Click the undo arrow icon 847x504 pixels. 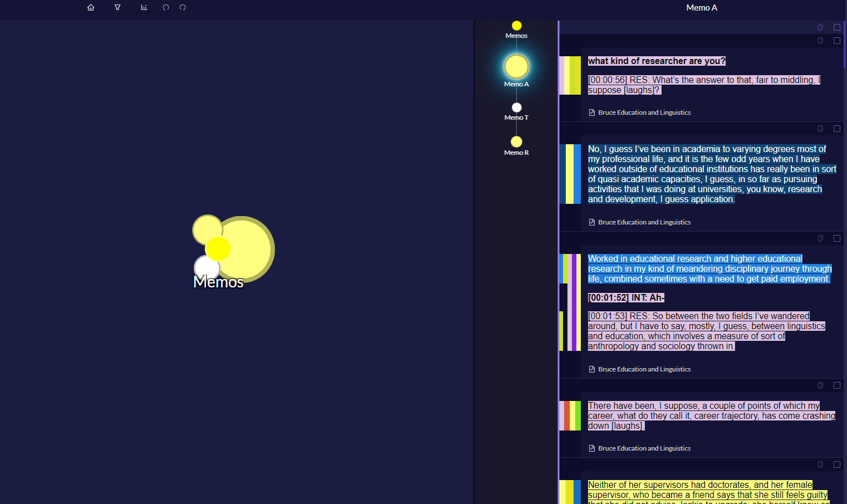click(x=166, y=8)
